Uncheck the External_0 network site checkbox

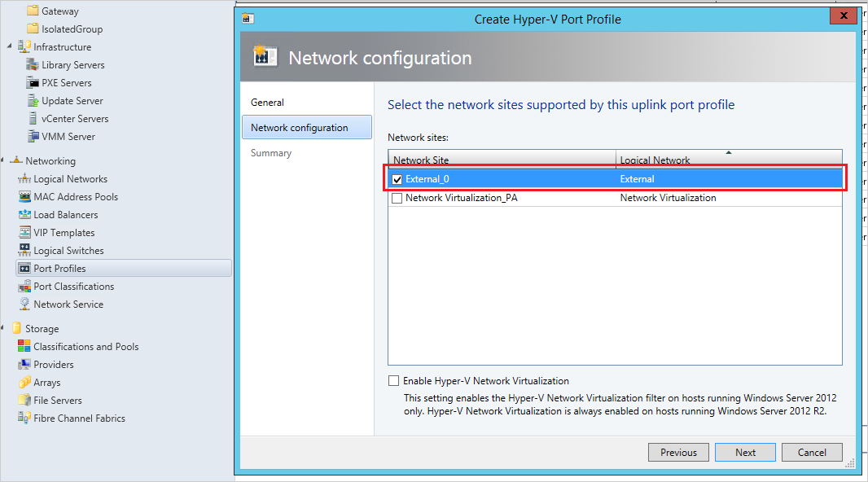[397, 179]
